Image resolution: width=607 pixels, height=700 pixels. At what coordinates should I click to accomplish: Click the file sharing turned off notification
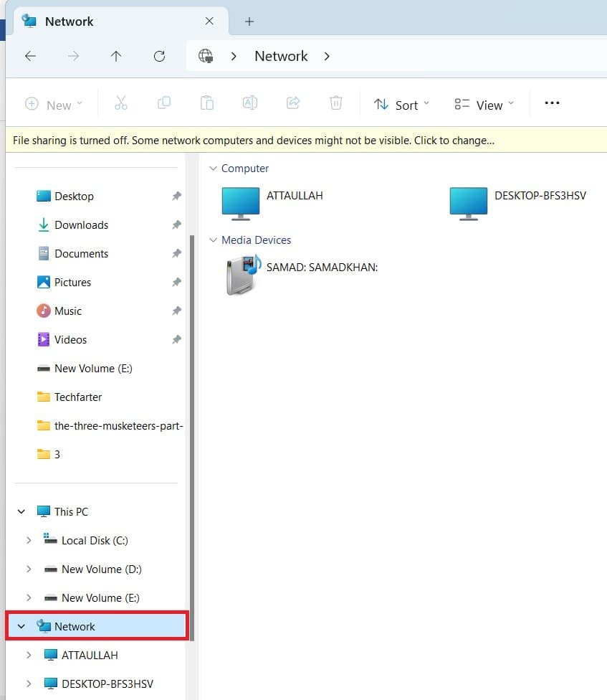[x=254, y=141]
